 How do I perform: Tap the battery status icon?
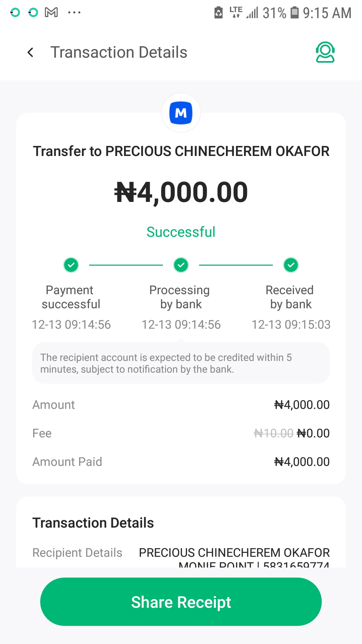click(x=294, y=13)
